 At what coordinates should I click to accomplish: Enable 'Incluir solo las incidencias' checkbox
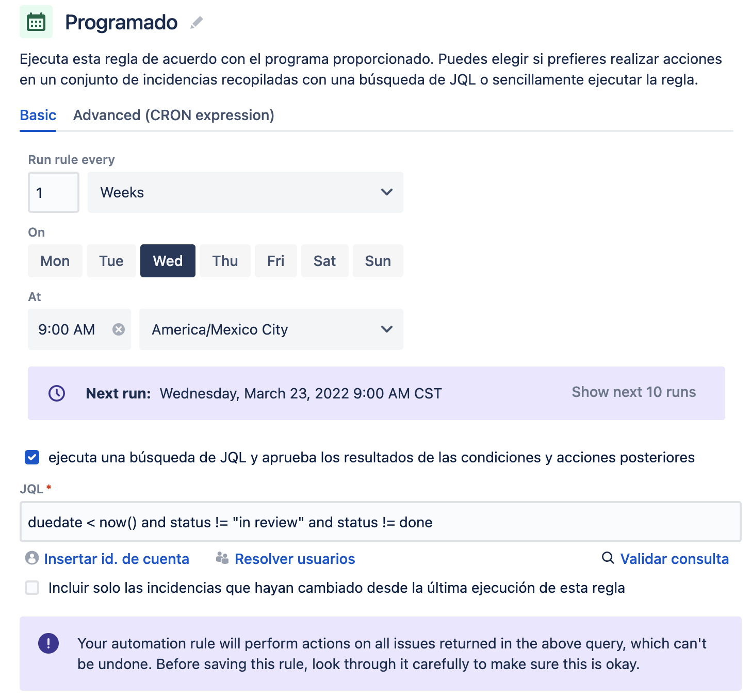[x=32, y=588]
